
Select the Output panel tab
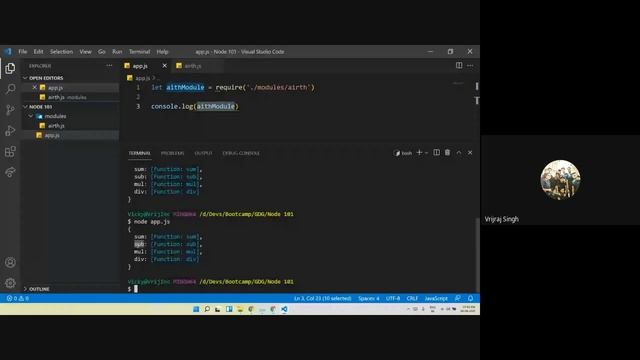(203, 153)
